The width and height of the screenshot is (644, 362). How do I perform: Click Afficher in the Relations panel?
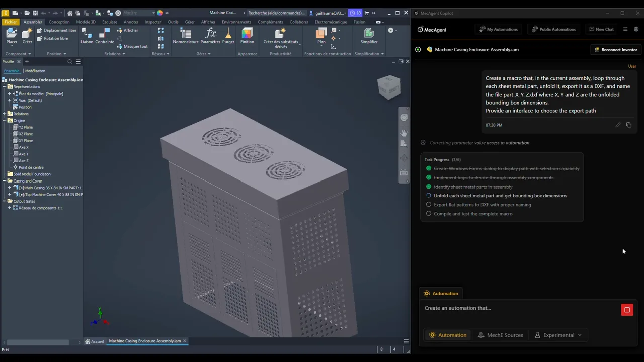coord(127,30)
